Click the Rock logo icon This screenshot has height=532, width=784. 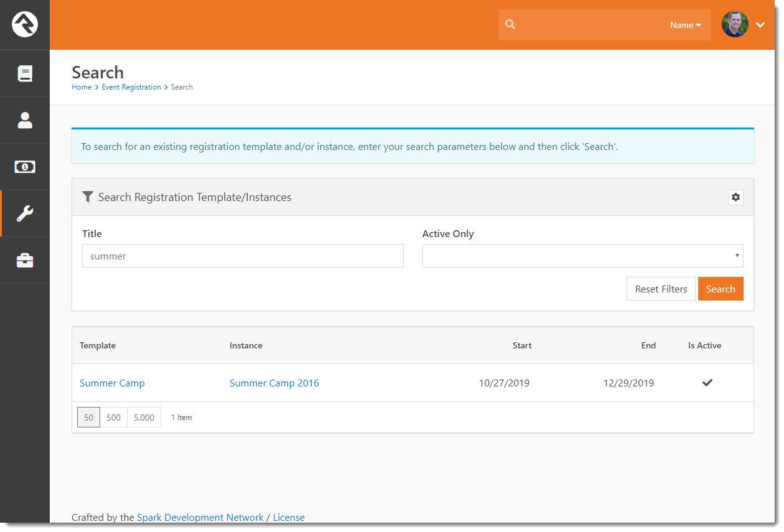(25, 25)
